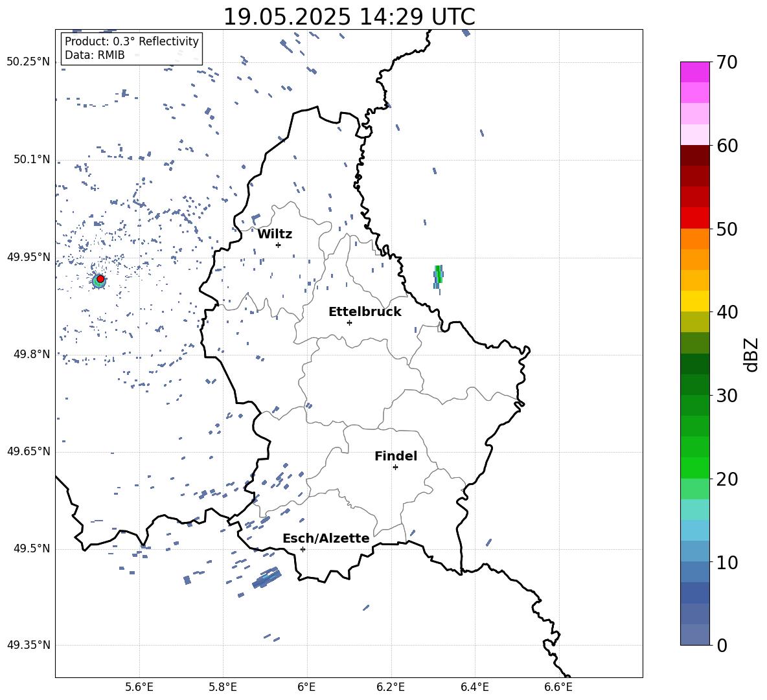Pick the orange swatch just below 50 dBZ

[695, 239]
